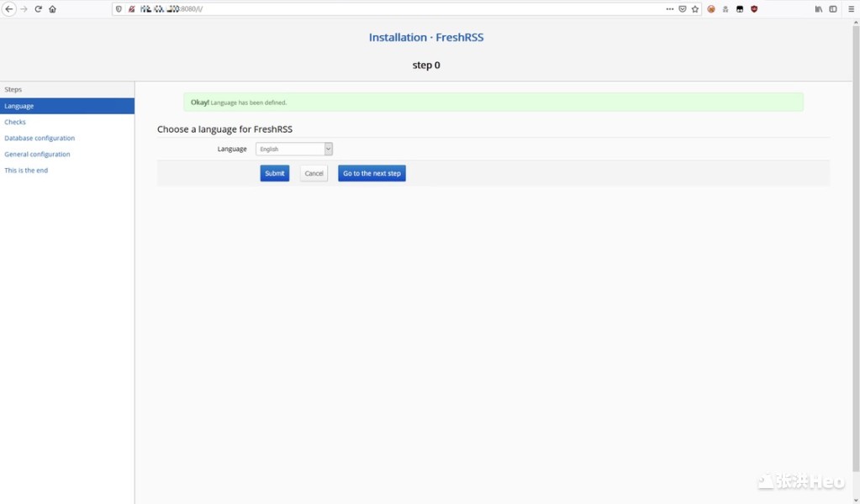Cancel the language selection

[x=314, y=173]
